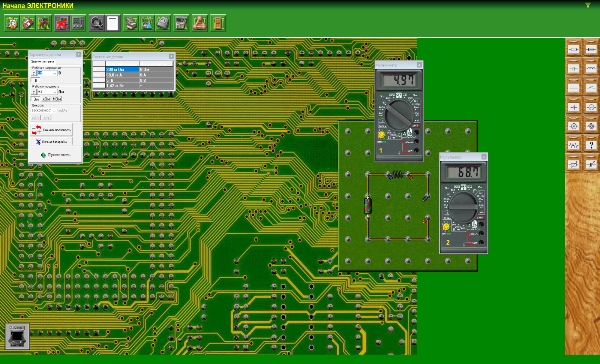Pick the inductor coil drawer

tap(591, 67)
